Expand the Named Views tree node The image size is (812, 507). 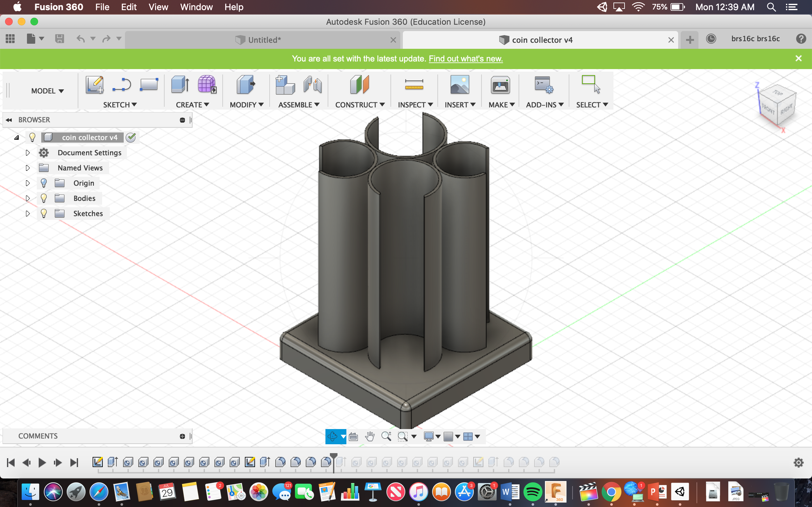28,168
